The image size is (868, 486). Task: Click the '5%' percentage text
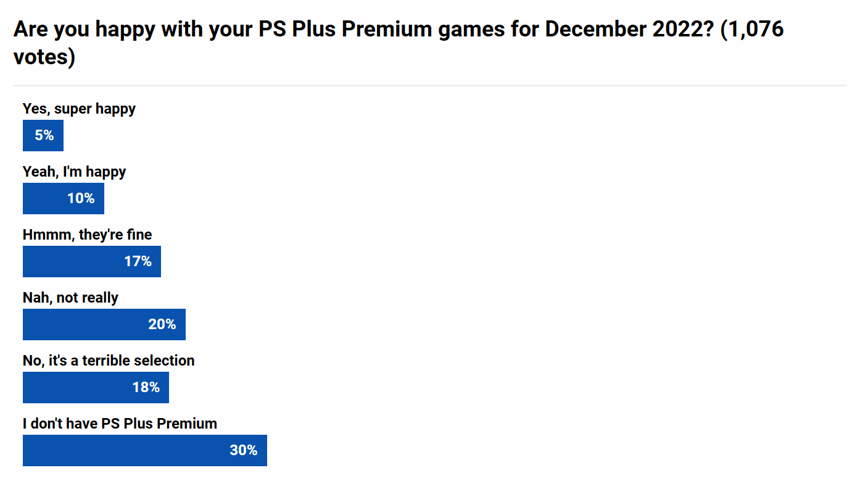tap(44, 135)
